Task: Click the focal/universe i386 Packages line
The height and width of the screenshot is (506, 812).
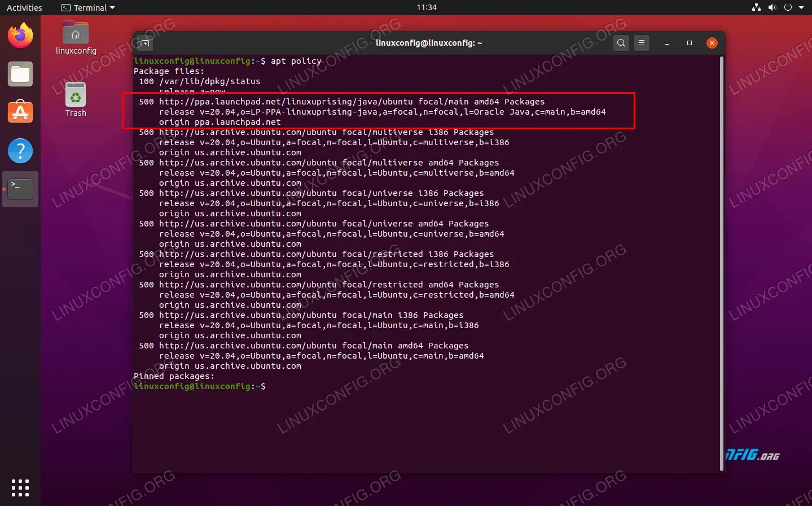Action: click(311, 193)
